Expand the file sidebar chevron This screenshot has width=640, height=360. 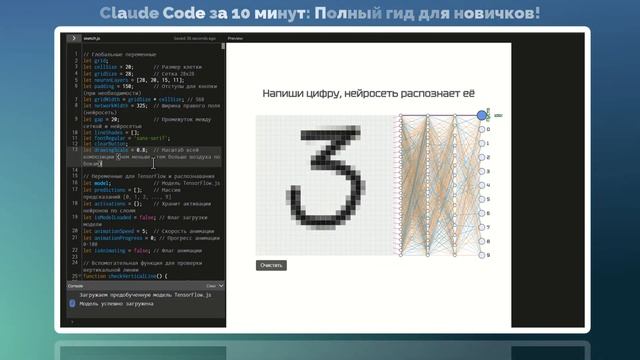(x=73, y=38)
